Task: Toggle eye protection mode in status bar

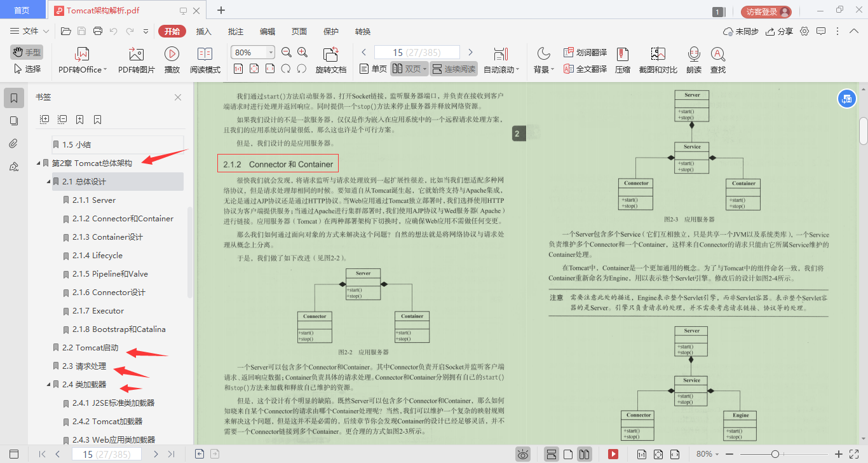Action: pos(523,454)
